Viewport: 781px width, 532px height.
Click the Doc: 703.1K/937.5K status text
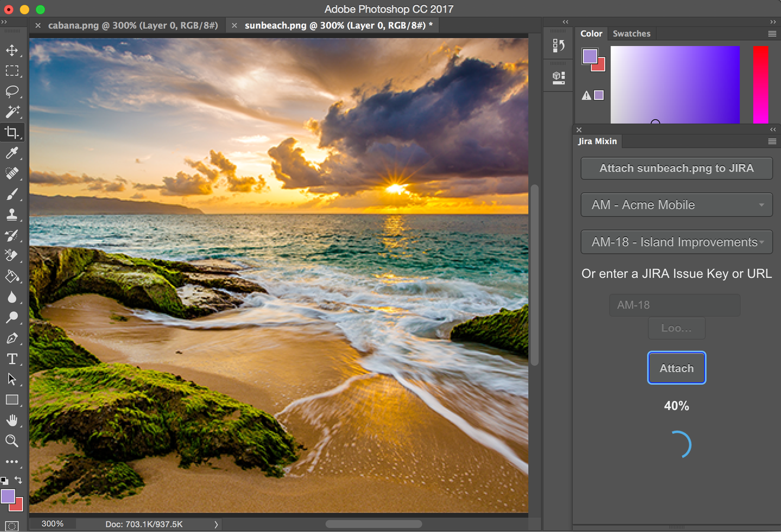point(144,524)
